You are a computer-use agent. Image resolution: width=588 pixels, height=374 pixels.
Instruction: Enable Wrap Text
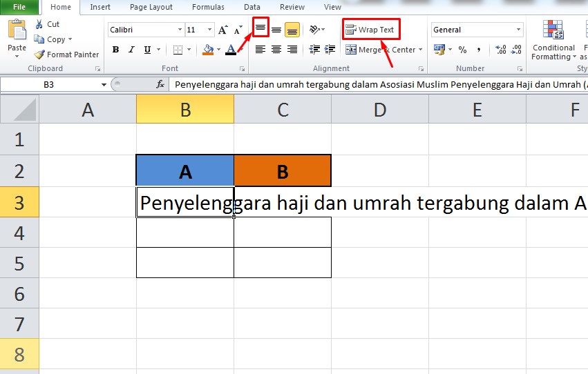click(x=370, y=30)
